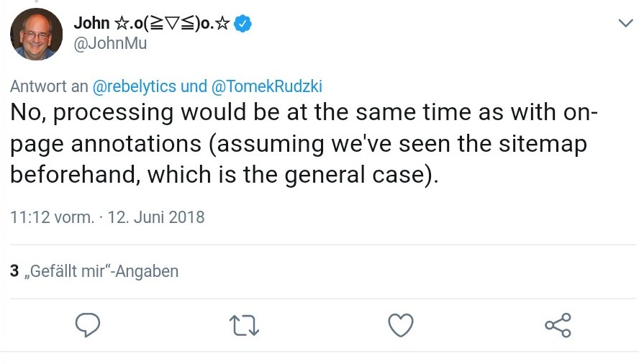The height and width of the screenshot is (364, 639).
Task: Open the share icon options
Action: click(x=558, y=325)
